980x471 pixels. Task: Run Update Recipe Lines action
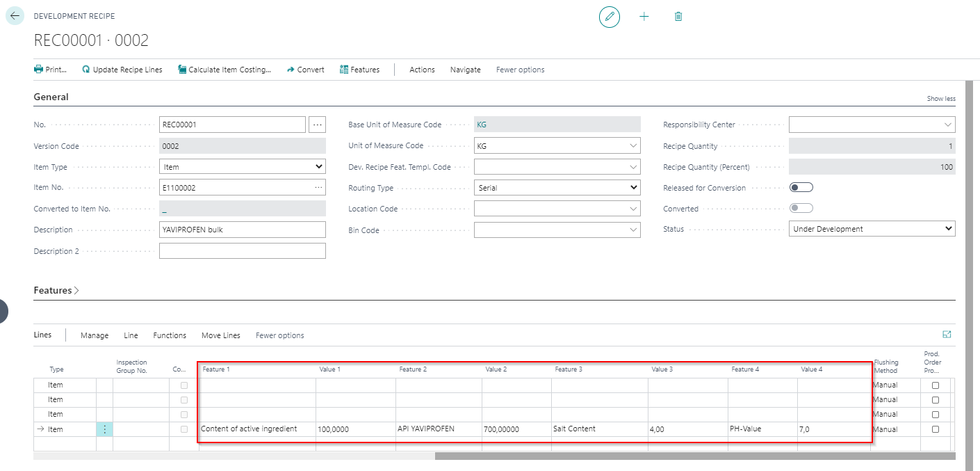point(122,70)
